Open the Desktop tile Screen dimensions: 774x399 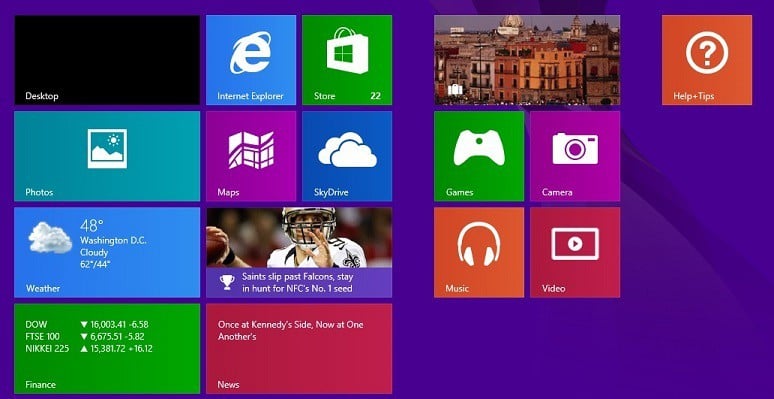pyautogui.click(x=107, y=60)
